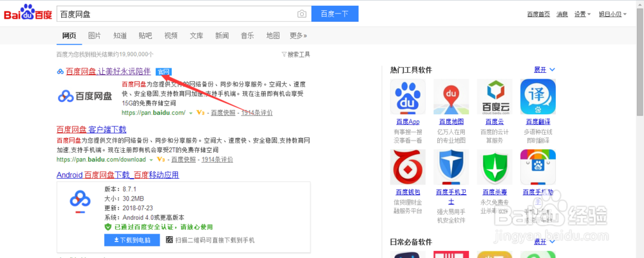644x258 pixels.
Task: Expand the 热门工具软件 展开 link
Action: pos(544,70)
